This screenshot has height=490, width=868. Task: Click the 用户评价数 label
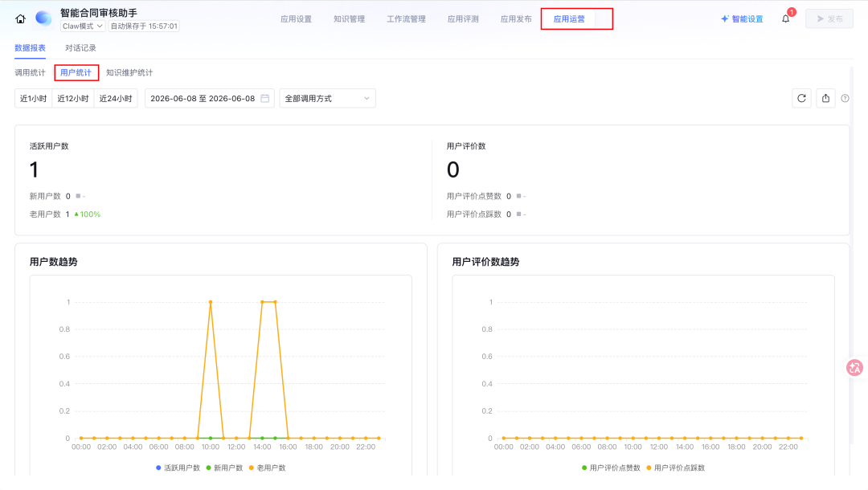(466, 146)
